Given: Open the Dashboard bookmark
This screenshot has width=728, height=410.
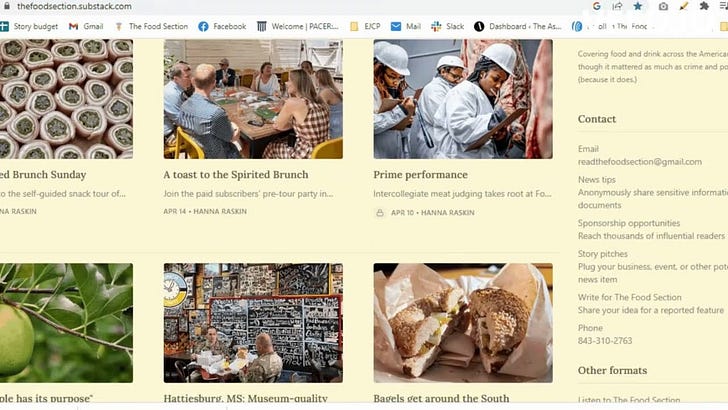Looking at the screenshot, I should [518, 26].
